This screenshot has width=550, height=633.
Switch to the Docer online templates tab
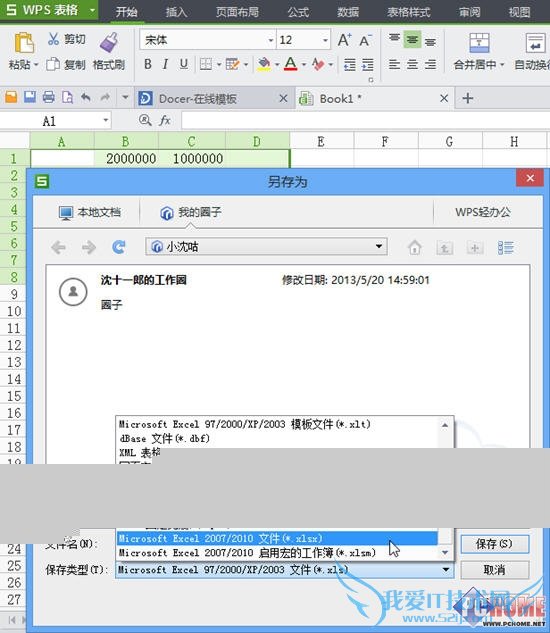pos(213,99)
